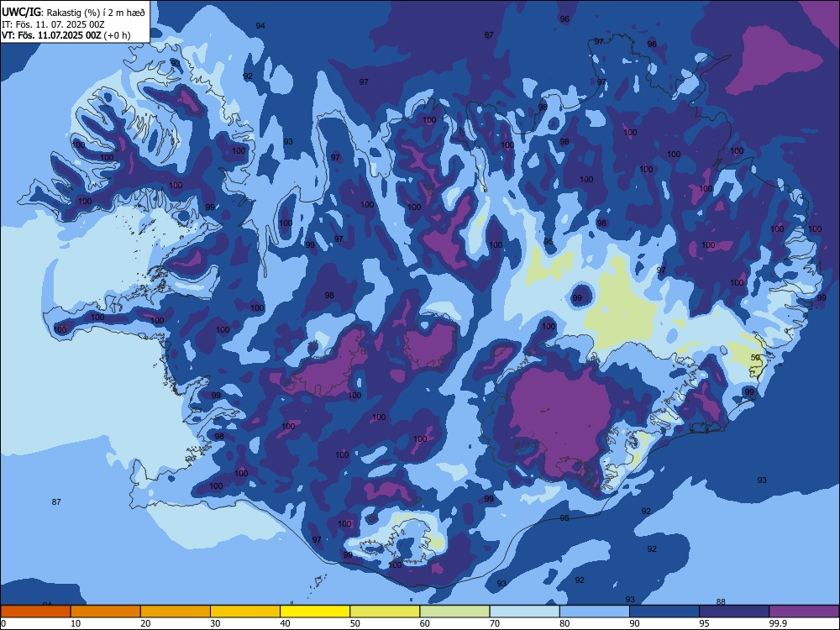Click the purple above-99.9 legend swatch
Viewport: 840px width, 630px height.
[x=804, y=612]
